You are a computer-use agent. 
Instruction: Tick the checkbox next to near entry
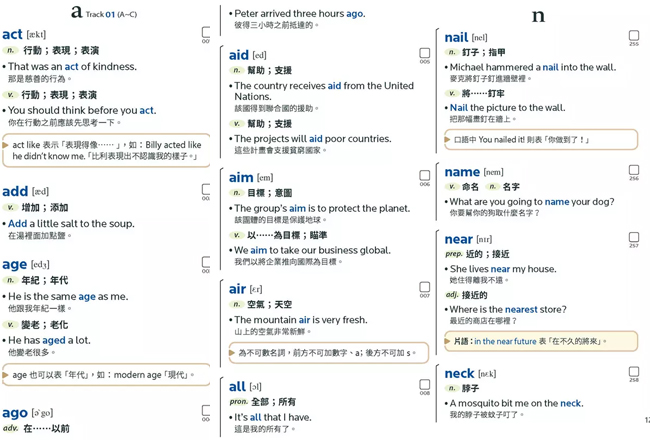tap(633, 237)
